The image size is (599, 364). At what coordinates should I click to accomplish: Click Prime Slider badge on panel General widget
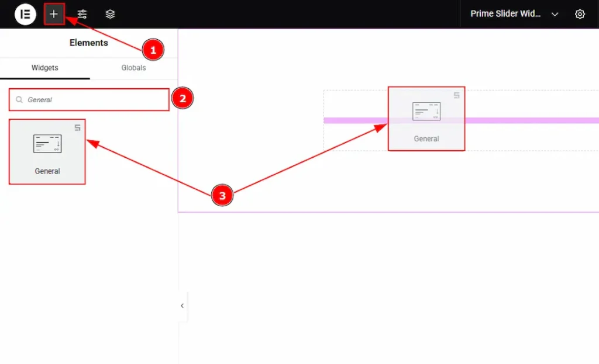point(77,127)
